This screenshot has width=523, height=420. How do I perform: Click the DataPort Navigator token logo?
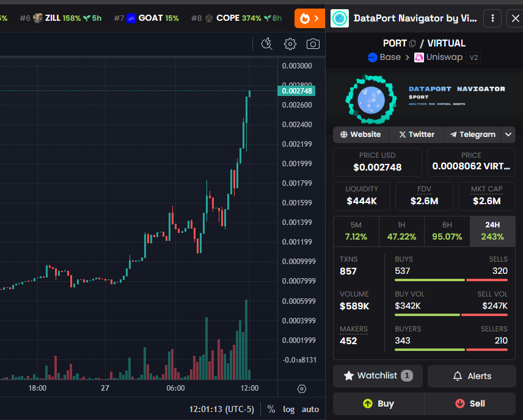click(x=371, y=100)
